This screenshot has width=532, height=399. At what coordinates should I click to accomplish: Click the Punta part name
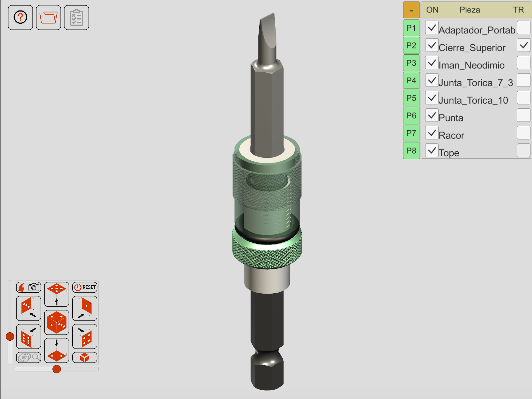click(451, 118)
